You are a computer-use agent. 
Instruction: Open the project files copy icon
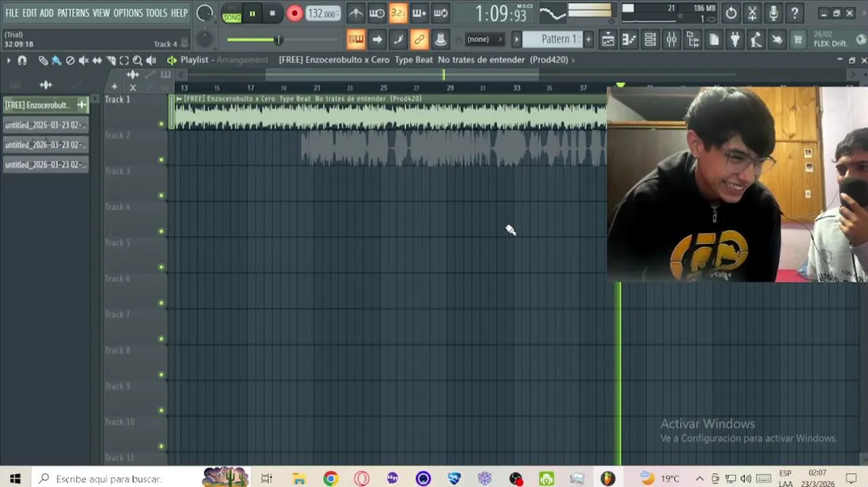click(714, 40)
